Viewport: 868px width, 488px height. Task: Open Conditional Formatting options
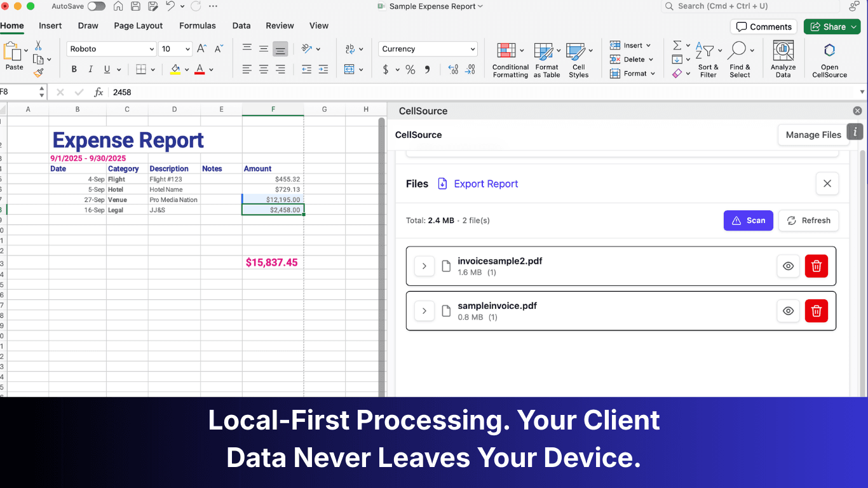[510, 59]
